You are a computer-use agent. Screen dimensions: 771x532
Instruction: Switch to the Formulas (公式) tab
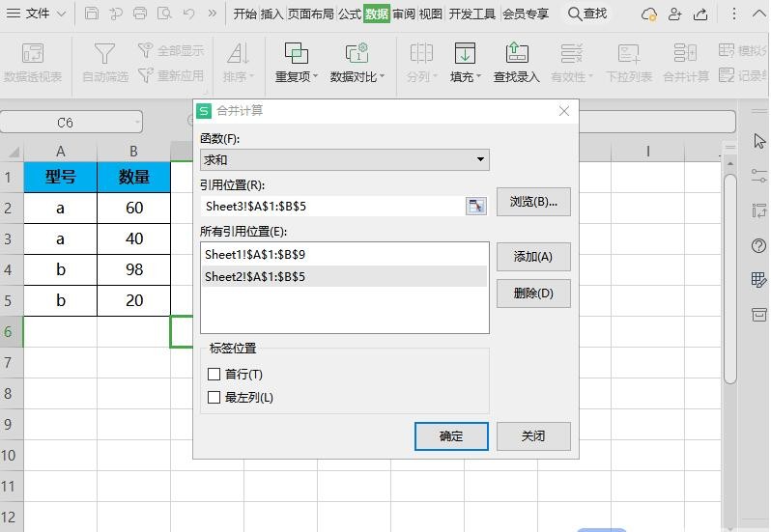click(349, 14)
